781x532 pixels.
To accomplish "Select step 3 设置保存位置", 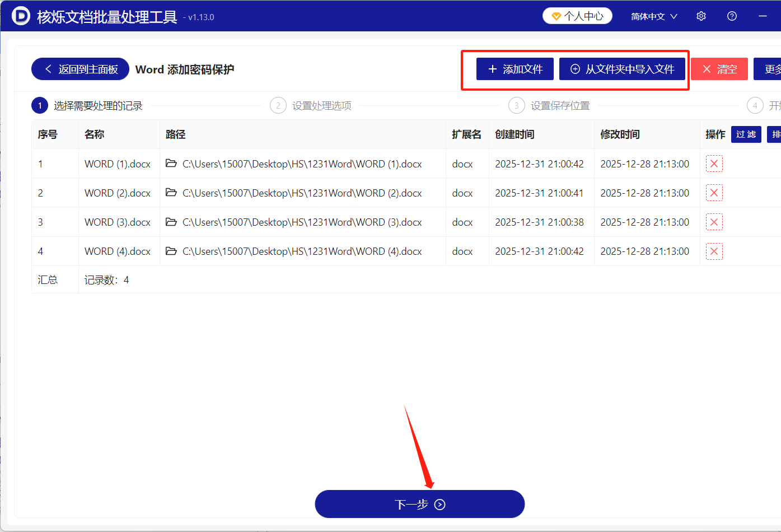I will [x=517, y=105].
